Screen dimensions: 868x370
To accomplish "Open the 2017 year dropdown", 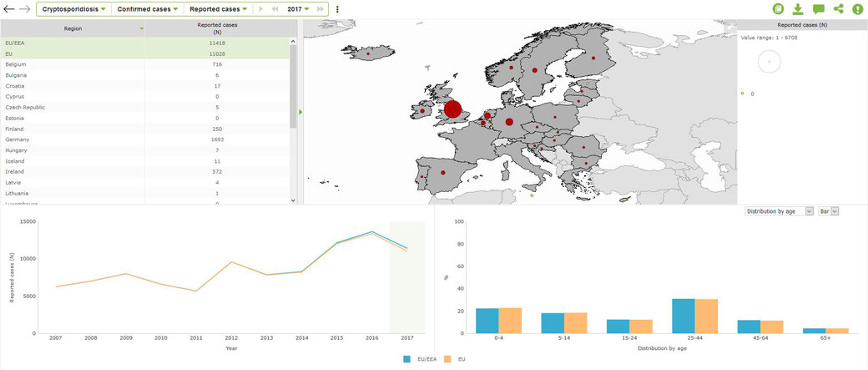I will (x=298, y=9).
